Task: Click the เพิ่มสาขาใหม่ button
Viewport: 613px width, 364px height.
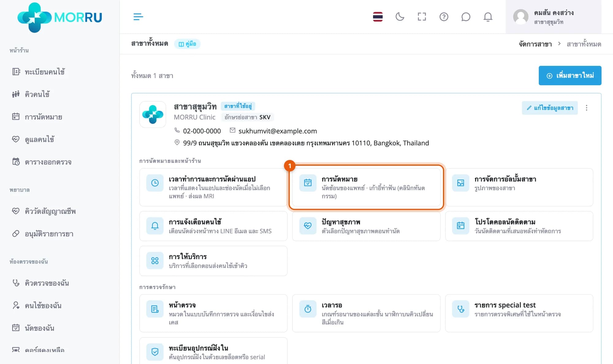Action: click(x=570, y=75)
